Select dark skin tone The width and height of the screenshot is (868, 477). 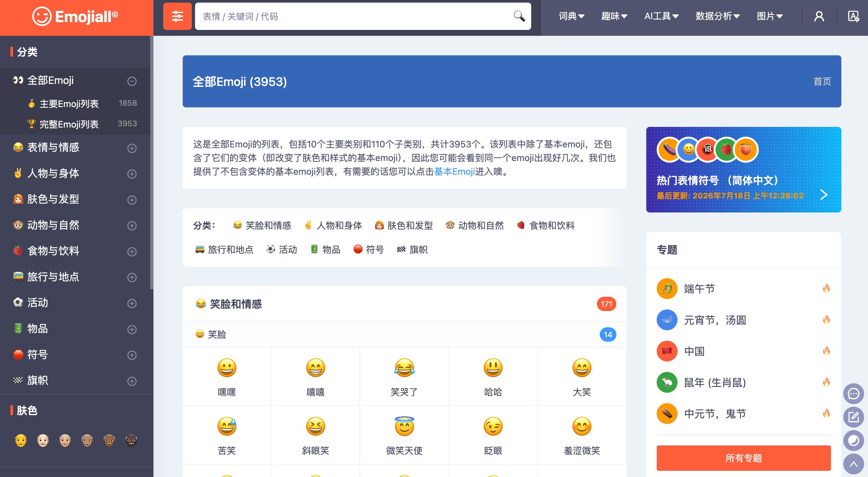(x=131, y=440)
